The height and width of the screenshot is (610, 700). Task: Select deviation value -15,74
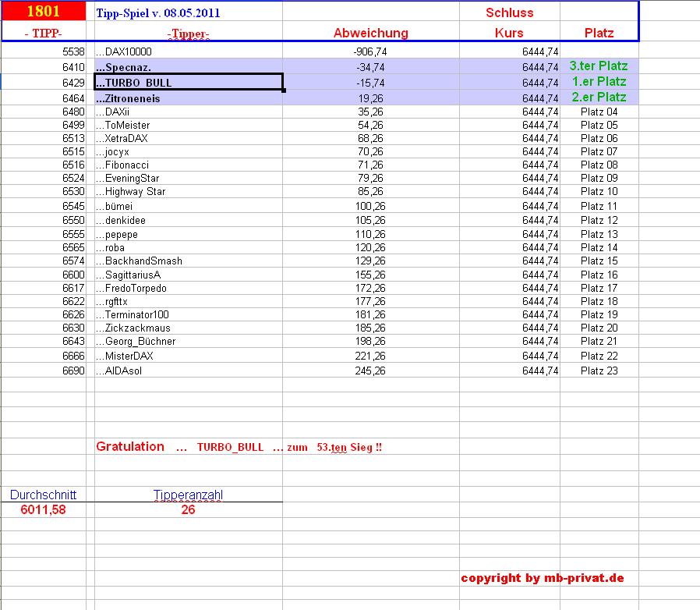(x=370, y=83)
